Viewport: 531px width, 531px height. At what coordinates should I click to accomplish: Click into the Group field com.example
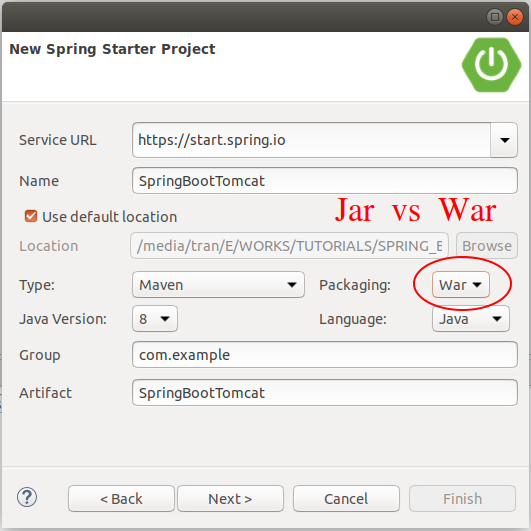click(x=325, y=355)
